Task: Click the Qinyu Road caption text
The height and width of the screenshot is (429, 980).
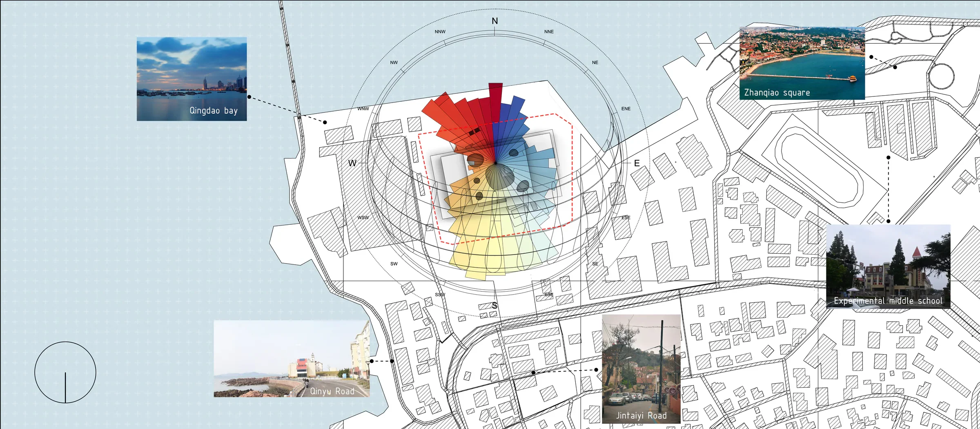Action: (x=332, y=391)
